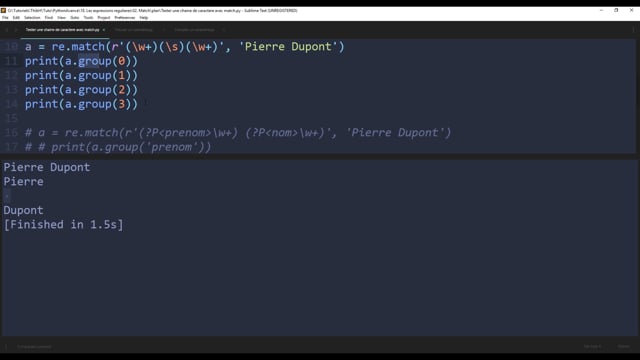Click '[Finished in 1.5s]' in the output panel
640x360 pixels.
pos(63,224)
